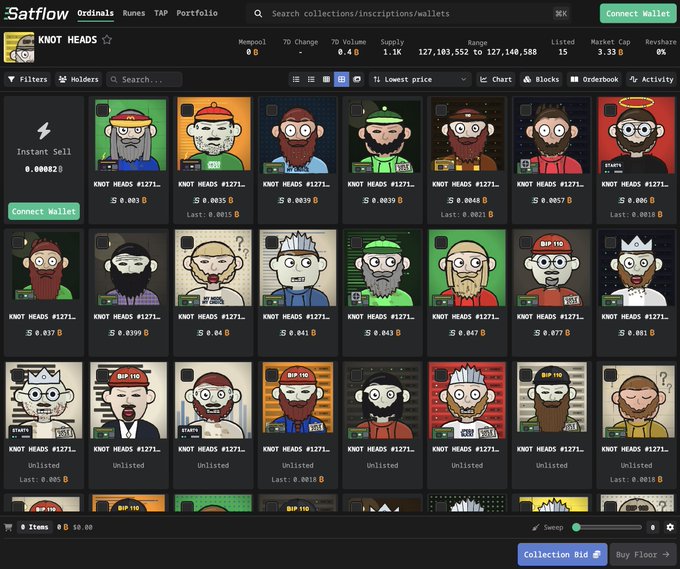This screenshot has height=569, width=680.
Task: Click the sweep broom icon
Action: [x=536, y=527]
